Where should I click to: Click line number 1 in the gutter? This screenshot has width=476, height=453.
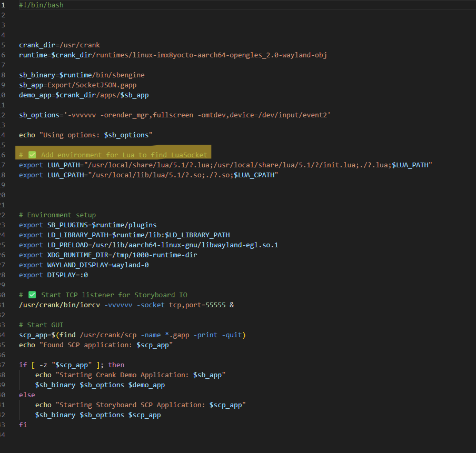point(3,5)
